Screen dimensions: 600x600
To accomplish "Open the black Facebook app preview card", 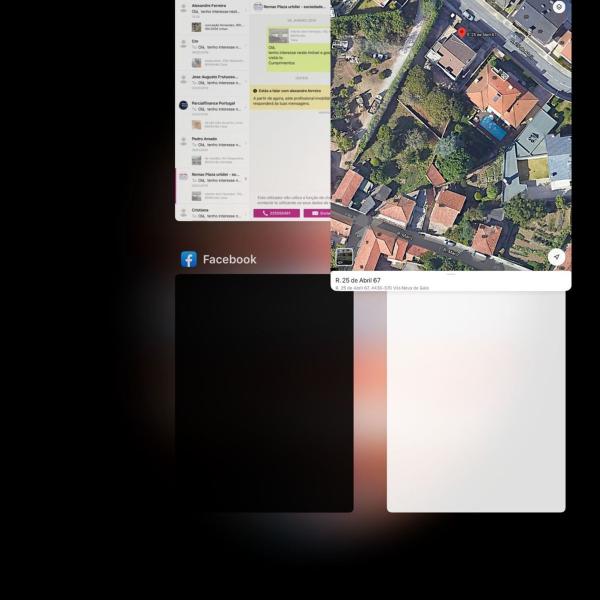I will [264, 393].
